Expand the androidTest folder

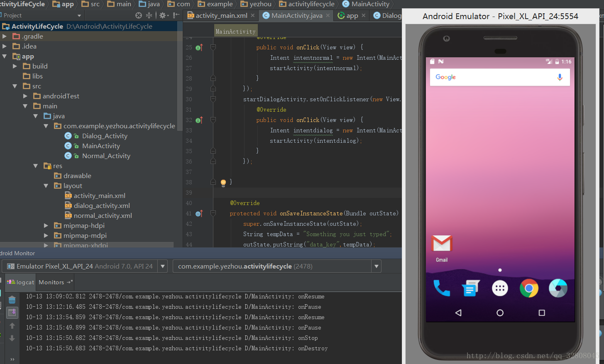click(25, 96)
